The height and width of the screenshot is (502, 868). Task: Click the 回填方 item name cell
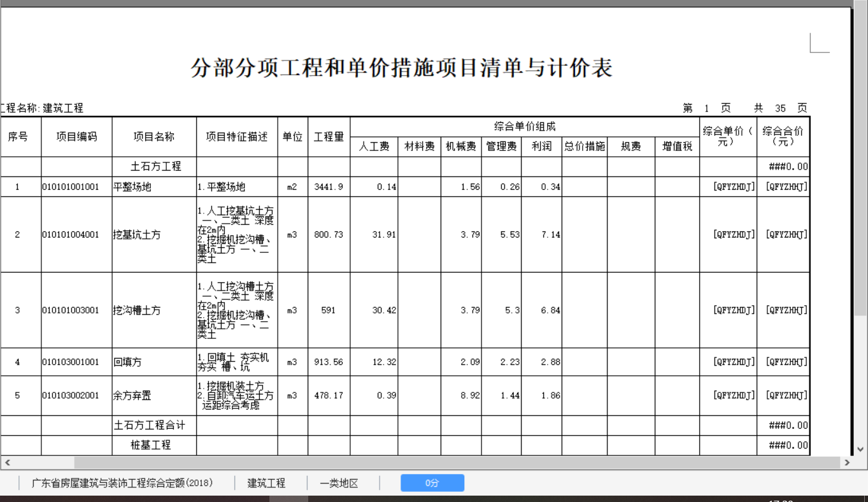pos(154,362)
